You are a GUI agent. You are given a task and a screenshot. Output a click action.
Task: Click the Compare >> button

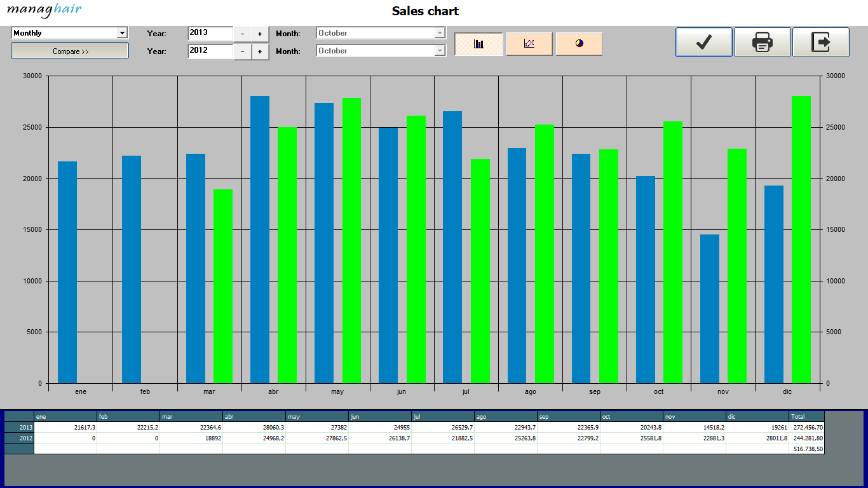pyautogui.click(x=70, y=51)
